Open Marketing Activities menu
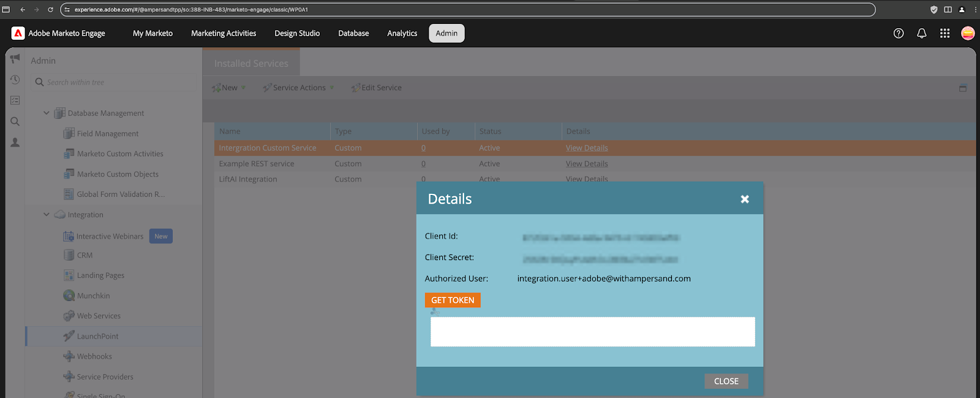980x398 pixels. (224, 33)
